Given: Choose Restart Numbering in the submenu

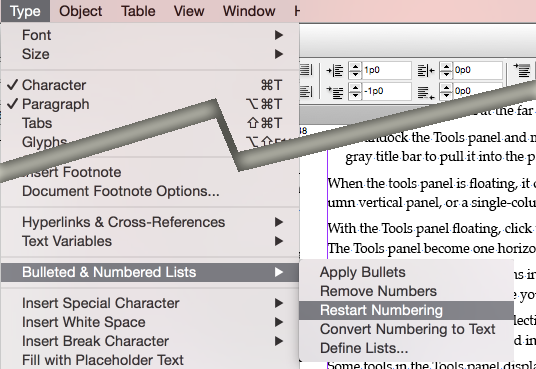Looking at the screenshot, I should point(406,310).
